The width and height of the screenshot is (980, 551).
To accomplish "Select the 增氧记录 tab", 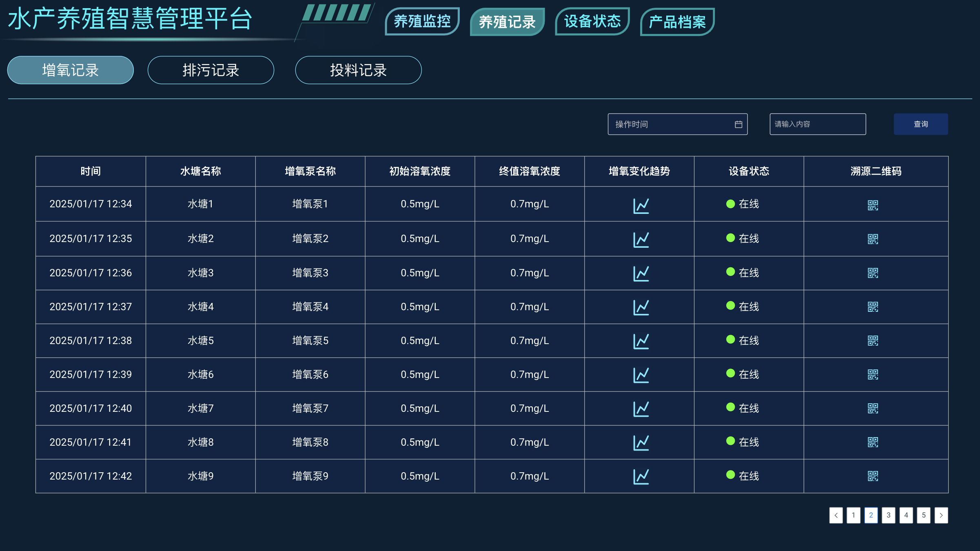I will click(x=71, y=70).
